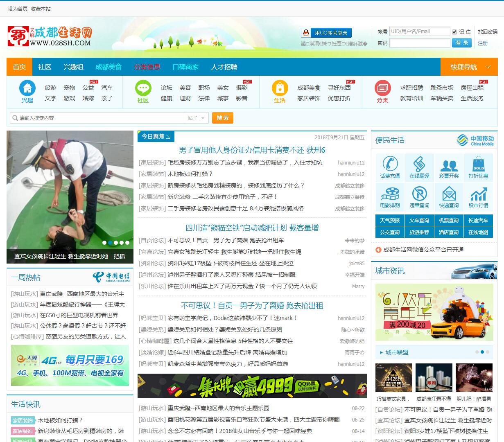Click the 欢乐嘉年华 yellow car banner
Viewport: 504px width, 442px height.
click(x=434, y=313)
